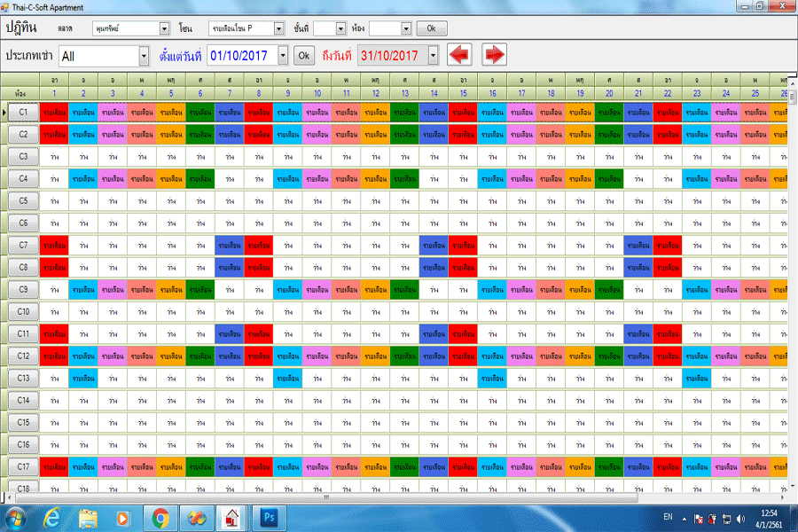Open the File Explorer taskbar icon

[x=88, y=516]
